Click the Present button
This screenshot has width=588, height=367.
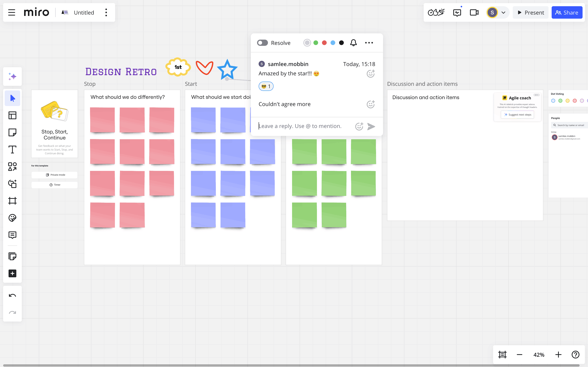point(530,13)
